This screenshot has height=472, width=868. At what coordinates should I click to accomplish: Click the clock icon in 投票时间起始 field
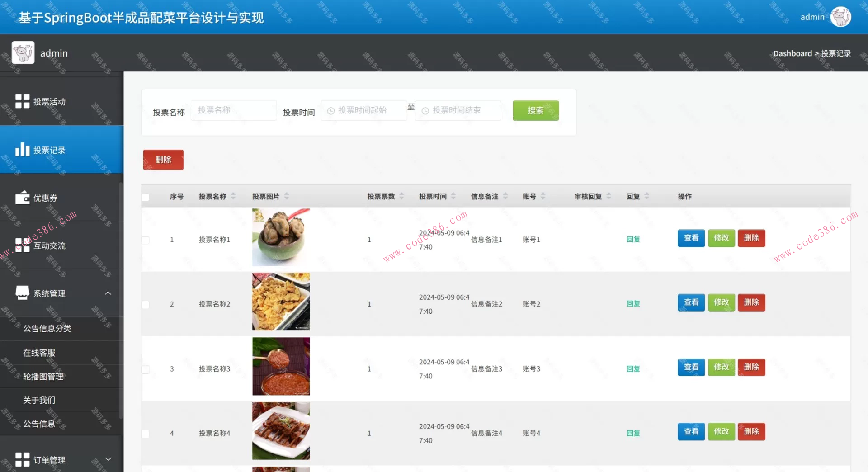coord(330,110)
